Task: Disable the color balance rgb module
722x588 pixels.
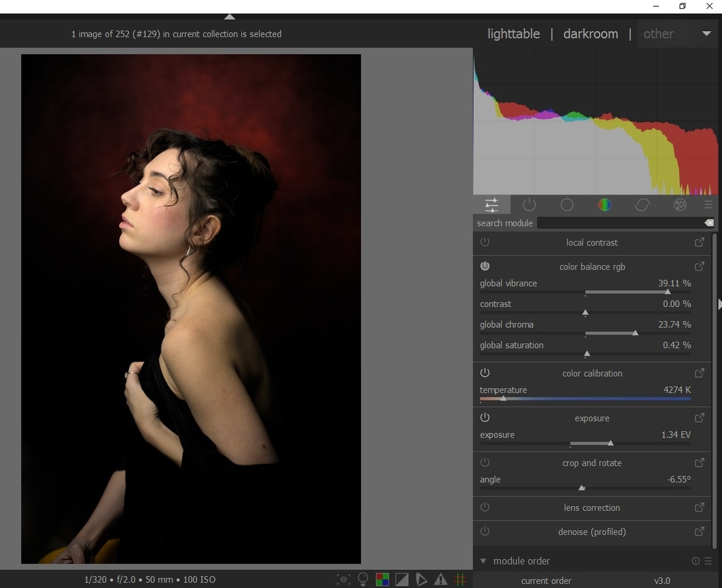Action: 485,266
